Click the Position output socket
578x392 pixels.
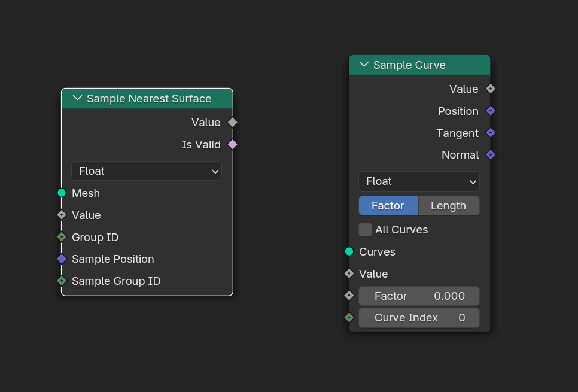click(491, 111)
